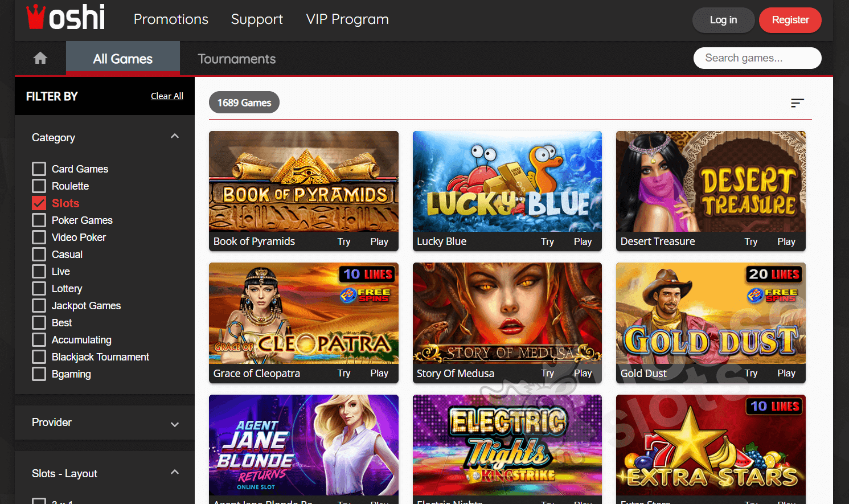Tick the Card Games checkbox
This screenshot has width=849, height=504.
point(39,169)
